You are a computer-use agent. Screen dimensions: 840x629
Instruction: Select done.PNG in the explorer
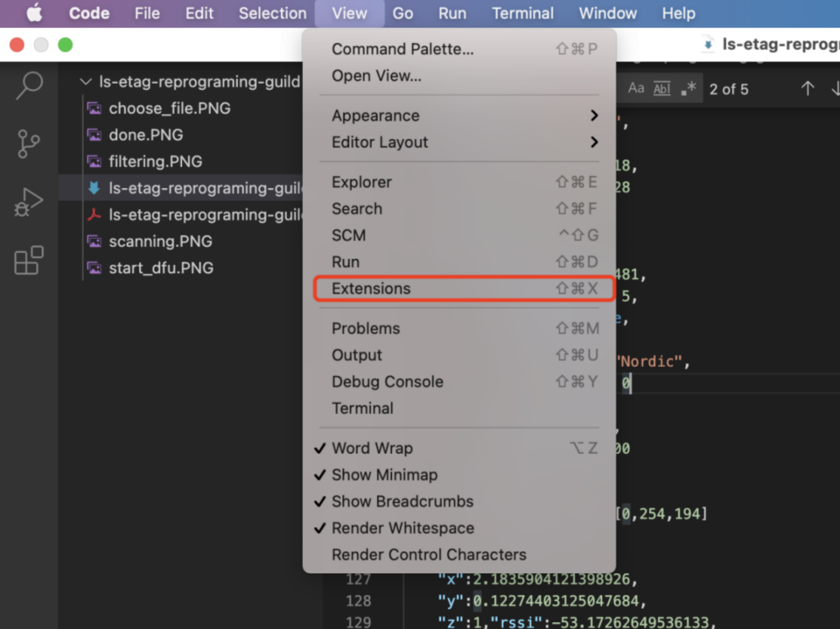[146, 135]
